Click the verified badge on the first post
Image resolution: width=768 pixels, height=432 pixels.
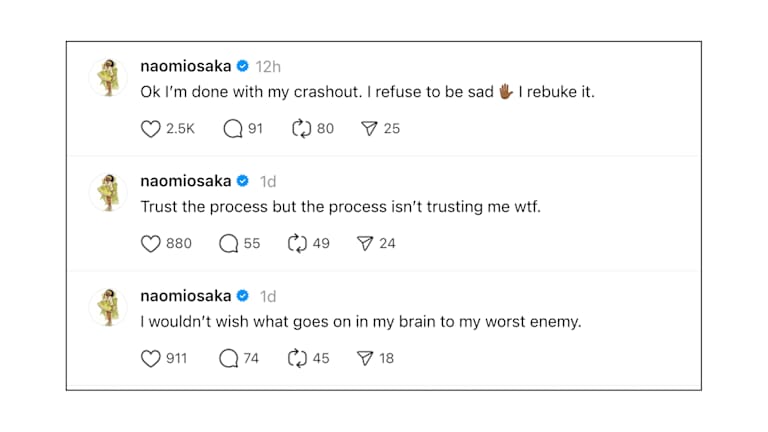coord(242,66)
